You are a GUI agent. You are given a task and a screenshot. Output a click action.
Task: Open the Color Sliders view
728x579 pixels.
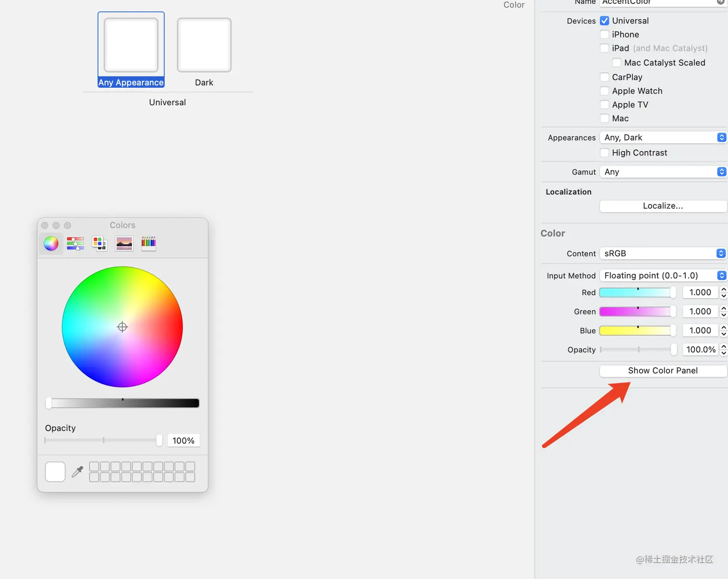(75, 243)
